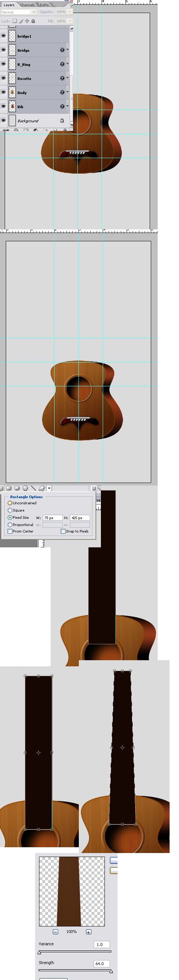The image size is (179, 980).
Task: Hide the Rosette layer
Action: click(3, 79)
